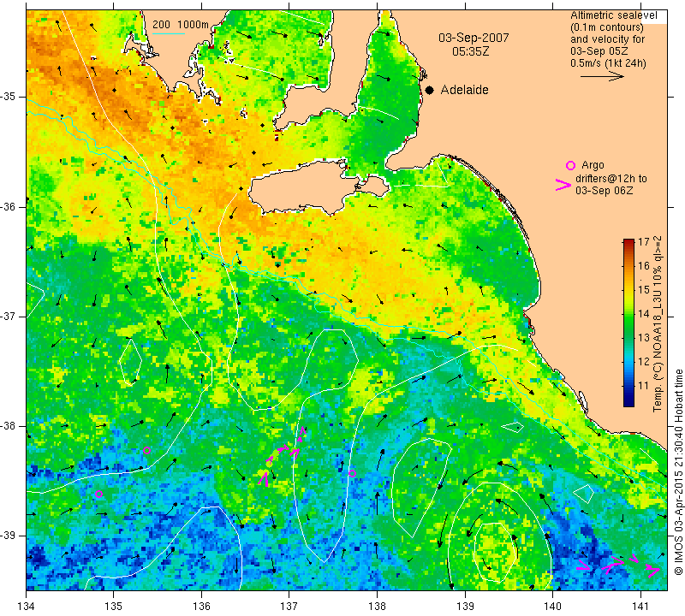Click the velocity scale reference arrow
Screen dimensions: 685x616
(602, 76)
